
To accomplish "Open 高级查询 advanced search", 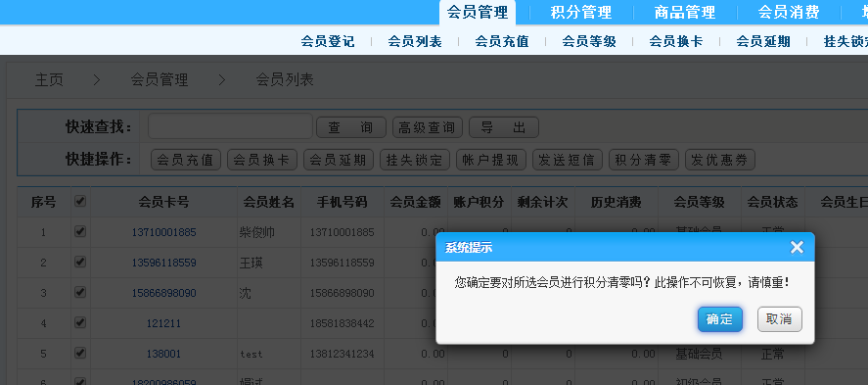I will coord(428,128).
